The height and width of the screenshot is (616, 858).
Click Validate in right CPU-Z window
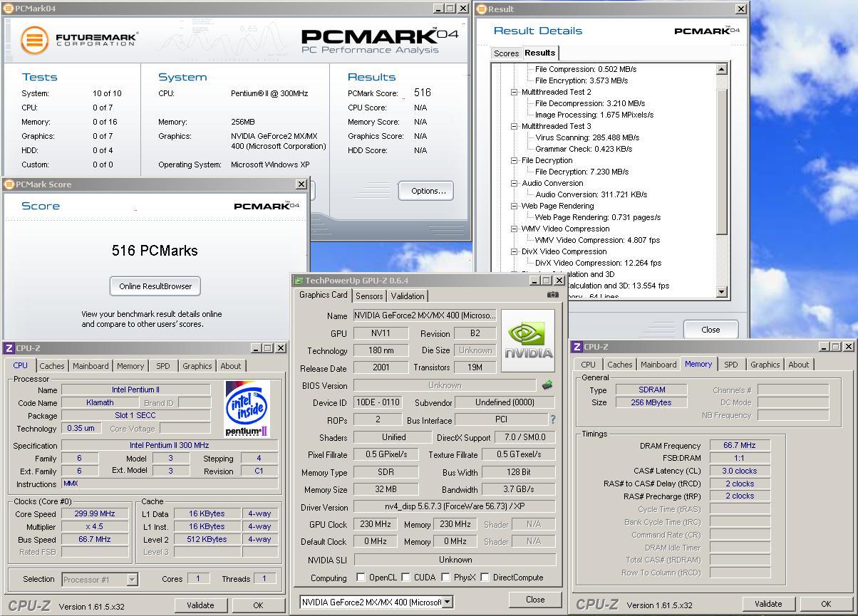(x=768, y=604)
